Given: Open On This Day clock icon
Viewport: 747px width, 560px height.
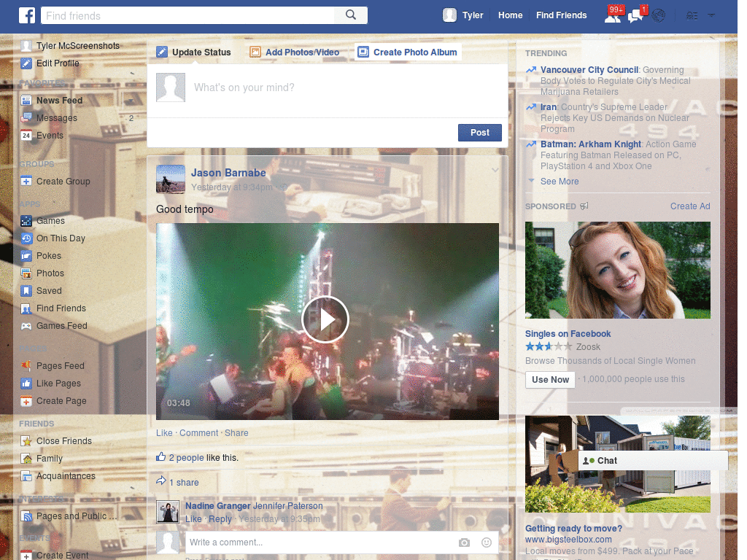Looking at the screenshot, I should click(26, 238).
